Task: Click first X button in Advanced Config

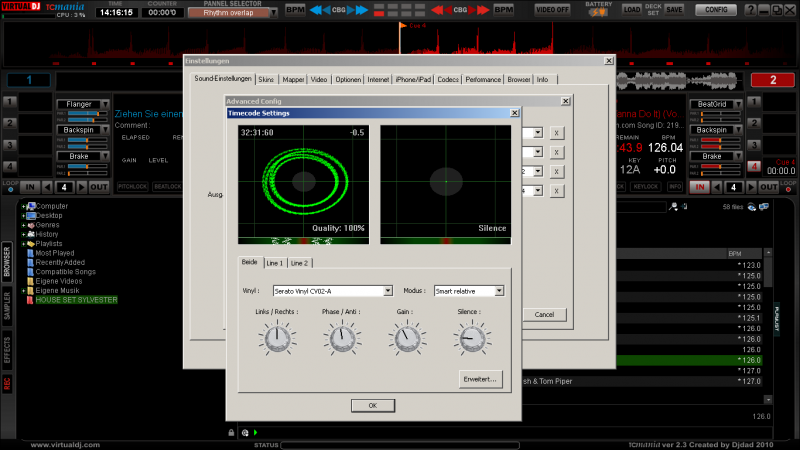Action: (x=557, y=133)
